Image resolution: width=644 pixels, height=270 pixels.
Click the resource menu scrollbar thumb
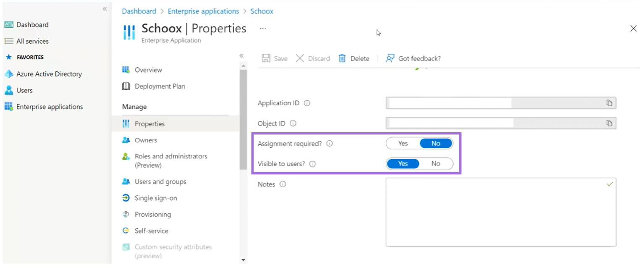click(x=243, y=120)
